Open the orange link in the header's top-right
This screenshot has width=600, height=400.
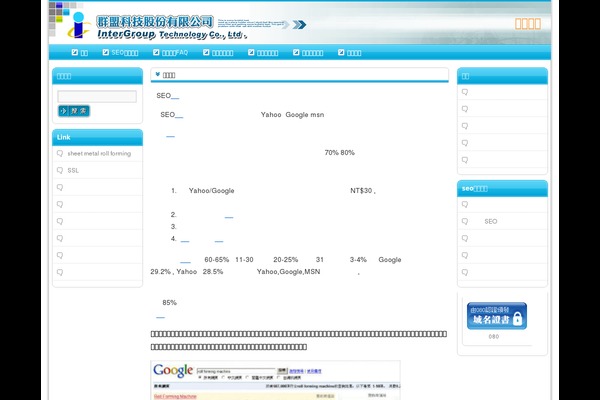(528, 24)
